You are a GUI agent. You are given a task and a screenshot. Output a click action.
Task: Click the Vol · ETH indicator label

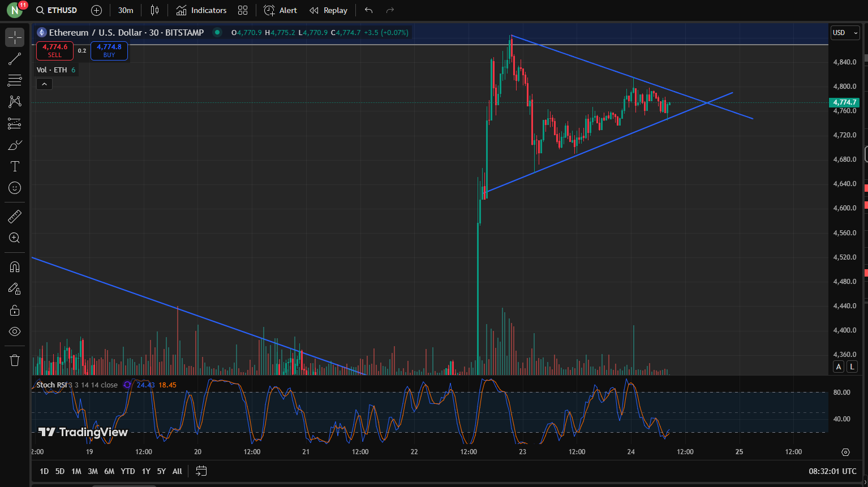tap(51, 70)
